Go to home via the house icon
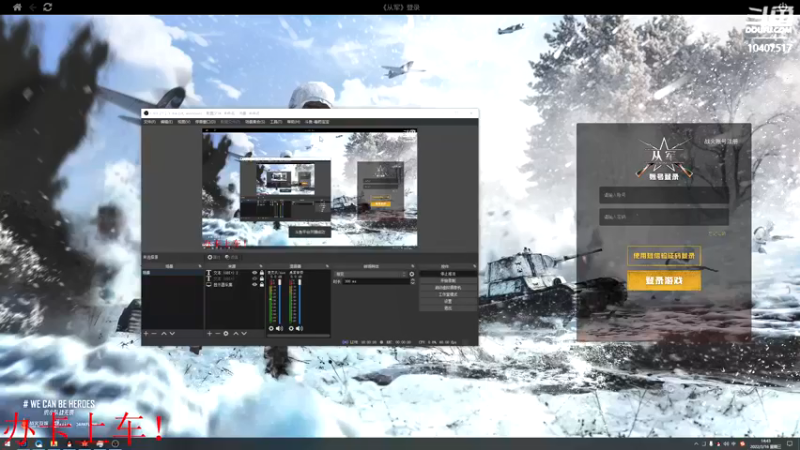 click(x=17, y=7)
